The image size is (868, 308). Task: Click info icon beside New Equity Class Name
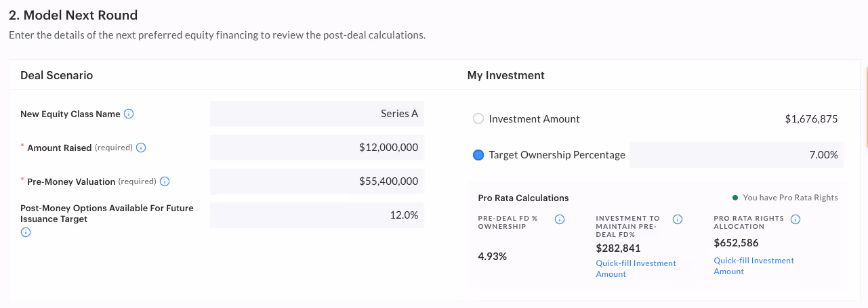point(129,114)
